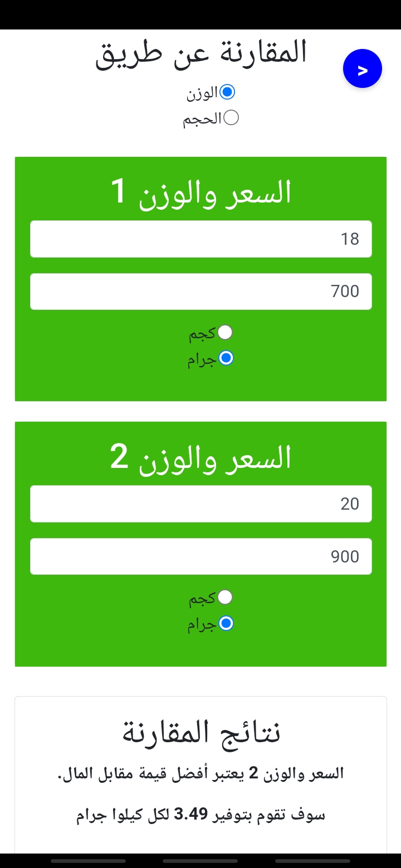Click the weight field containing 700
Viewport: 401px width, 868px height.
click(200, 292)
